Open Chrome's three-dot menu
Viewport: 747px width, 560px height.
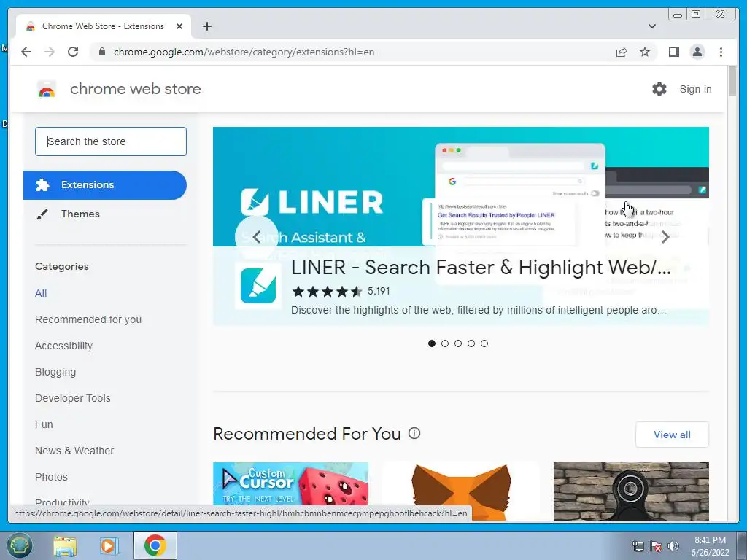tap(721, 52)
